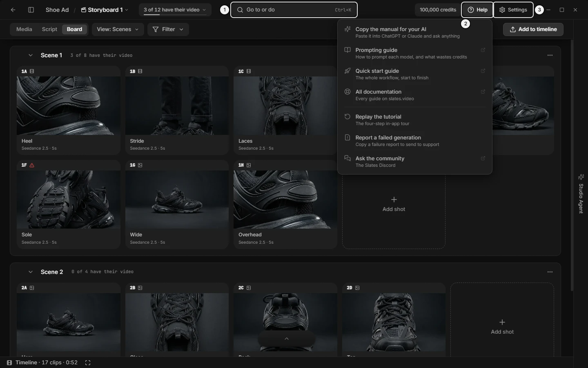Image resolution: width=588 pixels, height=368 pixels.
Task: Expand the video progress dropdown
Action: pos(175,10)
